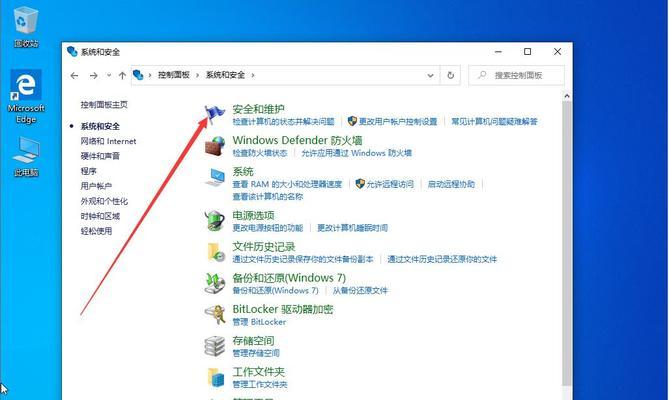Click 管理 BitLocker link

click(259, 322)
